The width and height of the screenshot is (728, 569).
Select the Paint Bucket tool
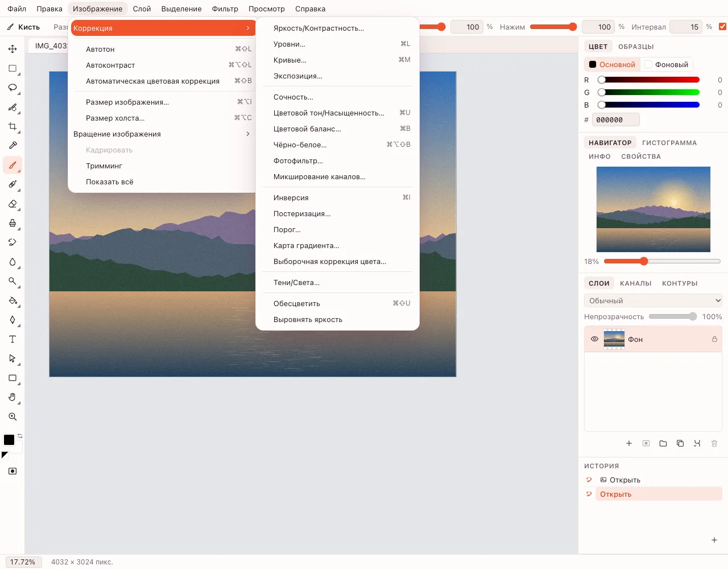point(13,300)
